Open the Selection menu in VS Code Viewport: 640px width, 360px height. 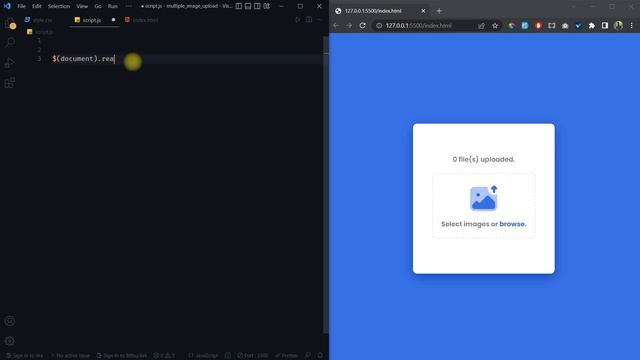tap(59, 6)
